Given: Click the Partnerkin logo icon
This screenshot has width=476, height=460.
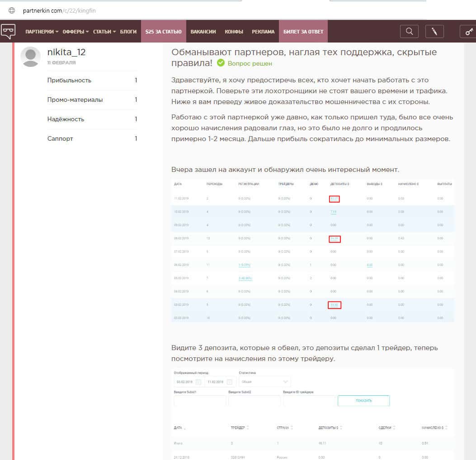Looking at the screenshot, I should point(8,31).
